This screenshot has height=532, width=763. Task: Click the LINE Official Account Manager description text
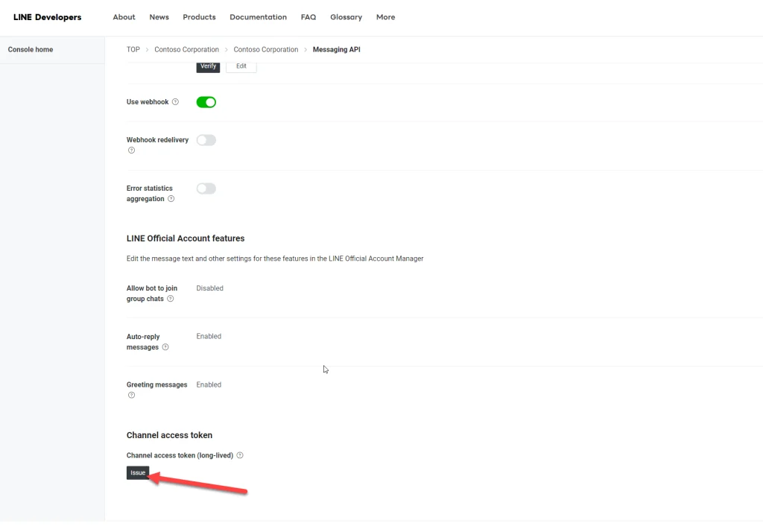pyautogui.click(x=275, y=259)
